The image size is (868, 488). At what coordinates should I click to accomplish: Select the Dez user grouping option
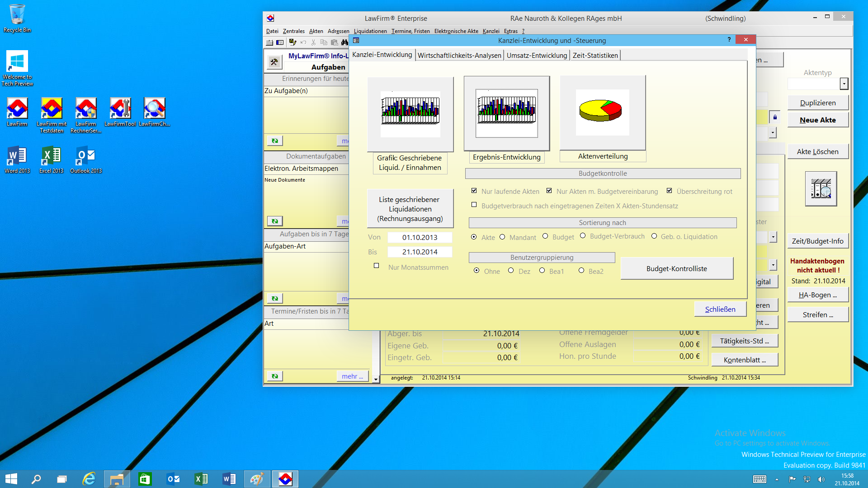[511, 271]
